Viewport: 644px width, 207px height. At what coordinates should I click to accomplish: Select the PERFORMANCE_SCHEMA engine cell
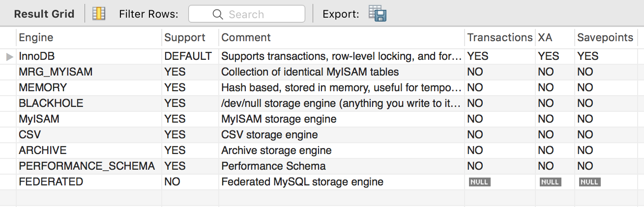click(x=89, y=166)
